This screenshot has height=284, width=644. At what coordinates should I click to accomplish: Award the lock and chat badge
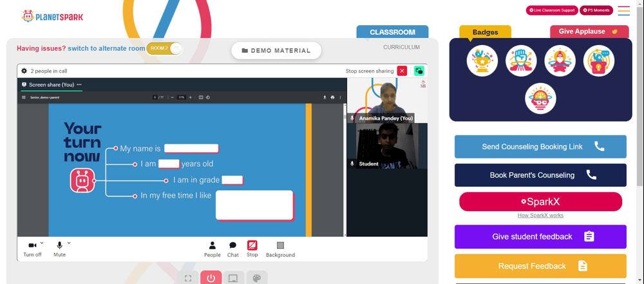tap(599, 61)
